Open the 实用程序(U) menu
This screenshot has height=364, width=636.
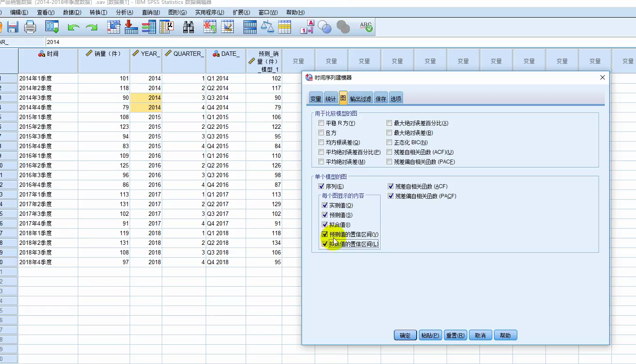click(x=210, y=12)
